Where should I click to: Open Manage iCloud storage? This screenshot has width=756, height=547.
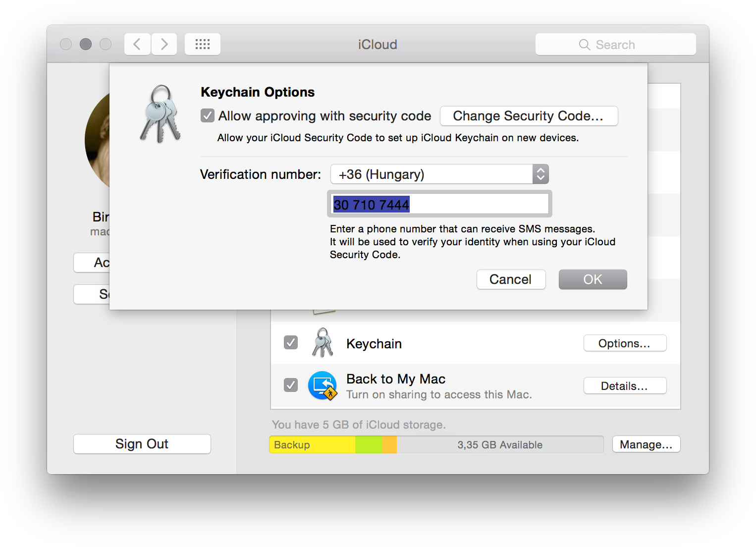(x=646, y=444)
